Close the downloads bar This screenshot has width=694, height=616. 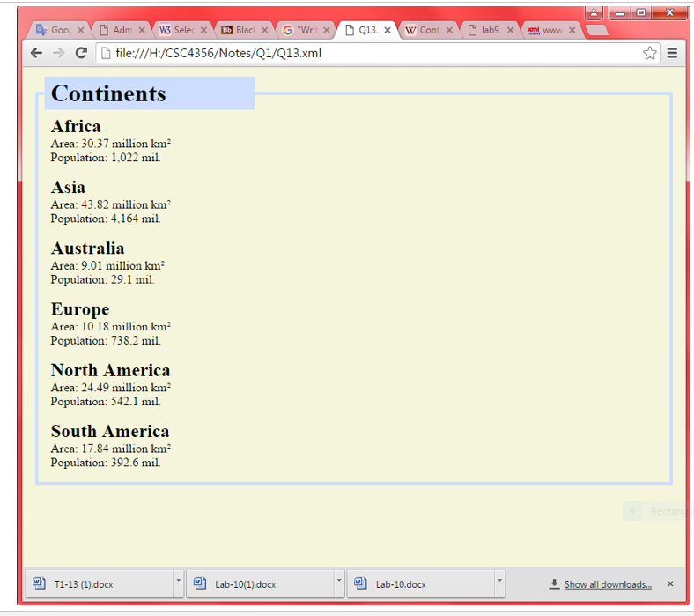click(x=670, y=584)
